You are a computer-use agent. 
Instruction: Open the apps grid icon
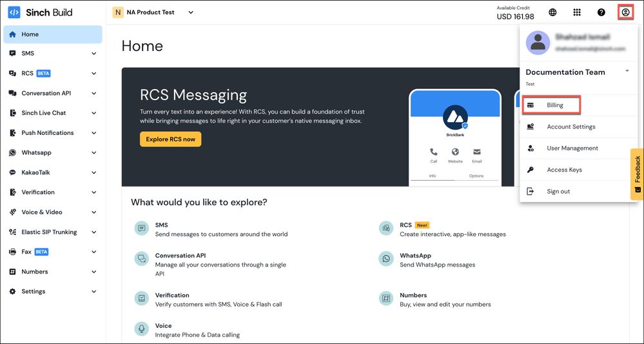coord(577,12)
